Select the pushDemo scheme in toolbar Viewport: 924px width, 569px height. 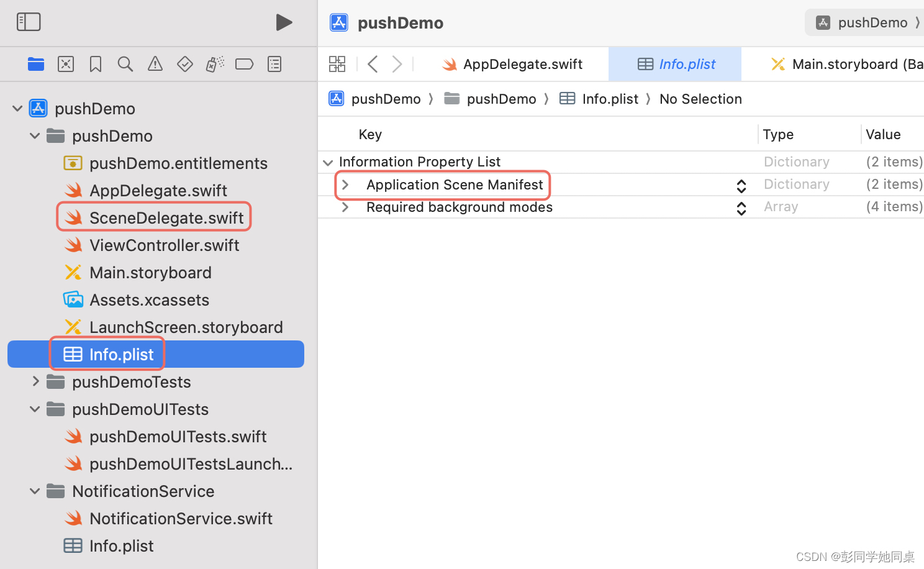click(864, 22)
